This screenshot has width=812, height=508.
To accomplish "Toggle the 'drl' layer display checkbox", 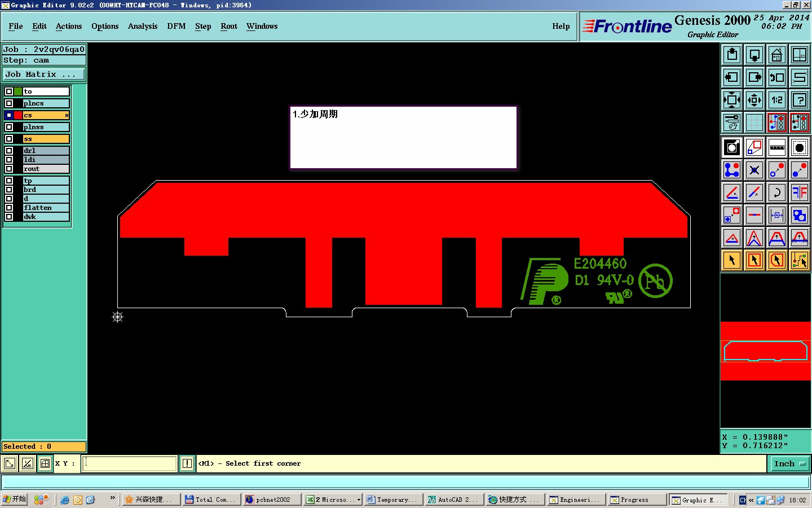I will pyautogui.click(x=9, y=151).
